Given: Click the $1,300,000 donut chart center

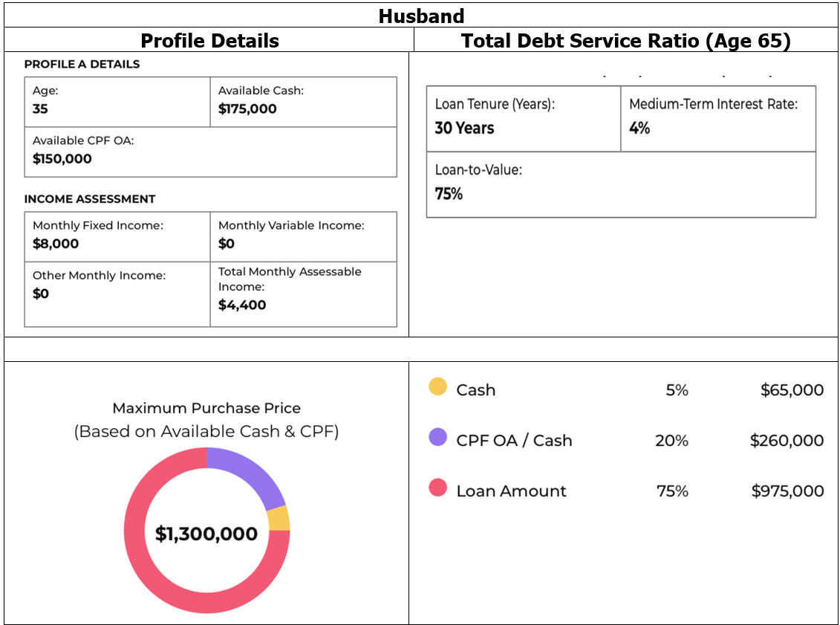Looking at the screenshot, I should (x=206, y=534).
